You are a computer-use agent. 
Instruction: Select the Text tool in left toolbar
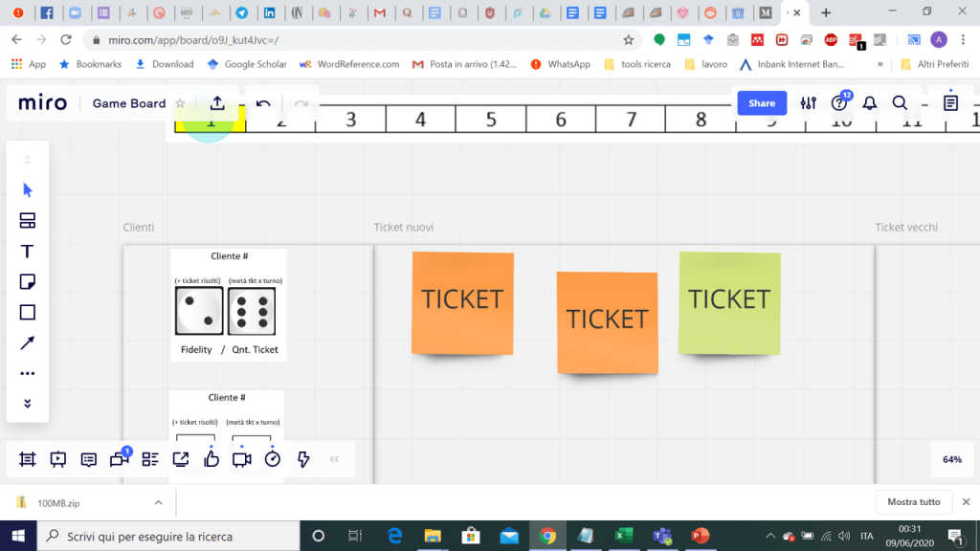(x=28, y=252)
